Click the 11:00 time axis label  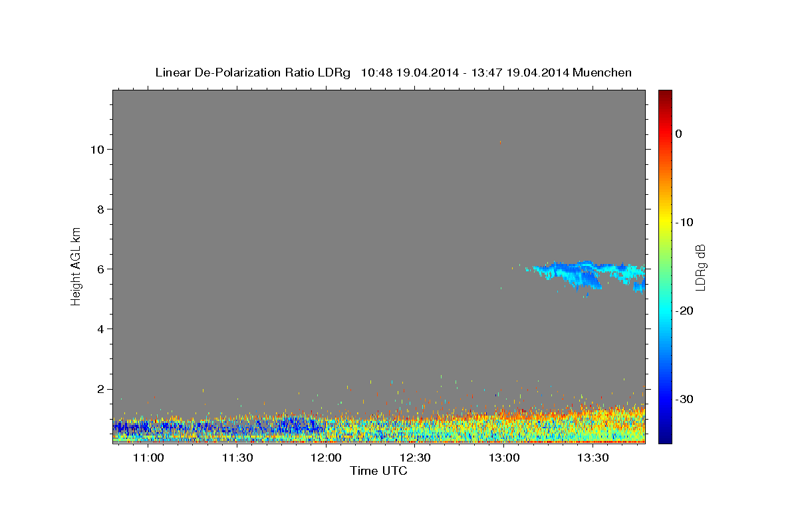148,458
